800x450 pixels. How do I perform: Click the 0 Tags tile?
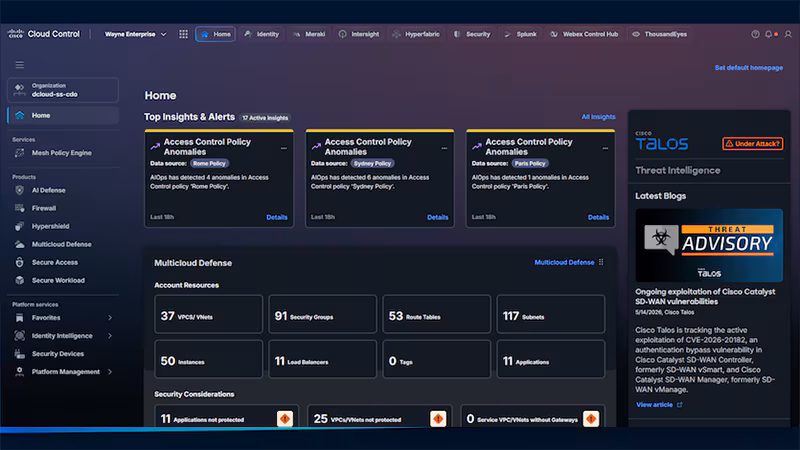437,359
